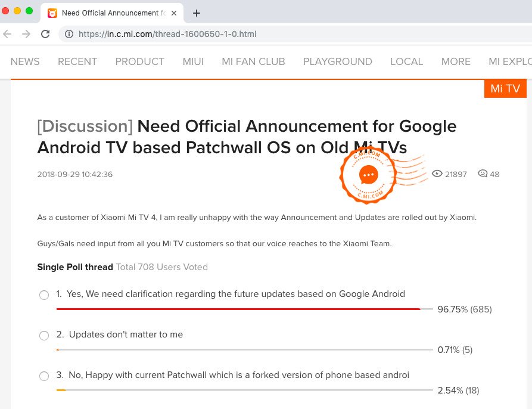Screen dimensions: 532x409
Task: Select 'Yes, We need clarification' poll option
Action: [43, 296]
